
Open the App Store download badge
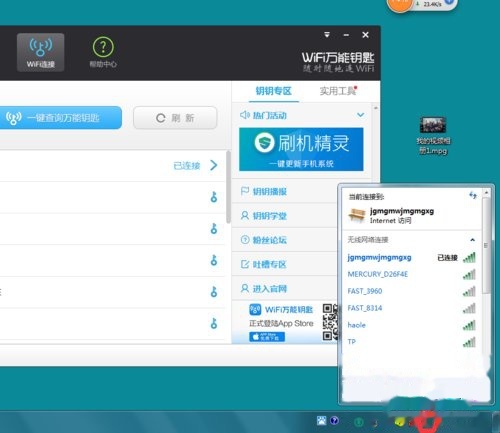[267, 337]
